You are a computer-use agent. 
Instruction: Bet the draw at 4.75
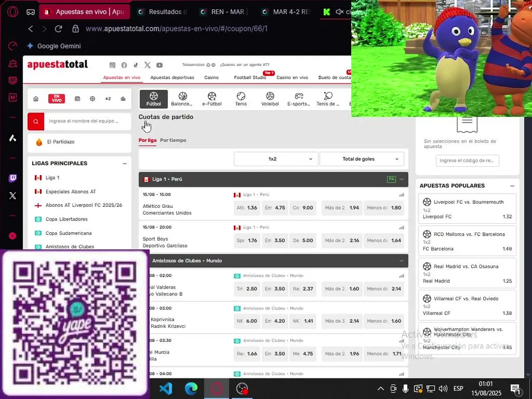pyautogui.click(x=275, y=208)
